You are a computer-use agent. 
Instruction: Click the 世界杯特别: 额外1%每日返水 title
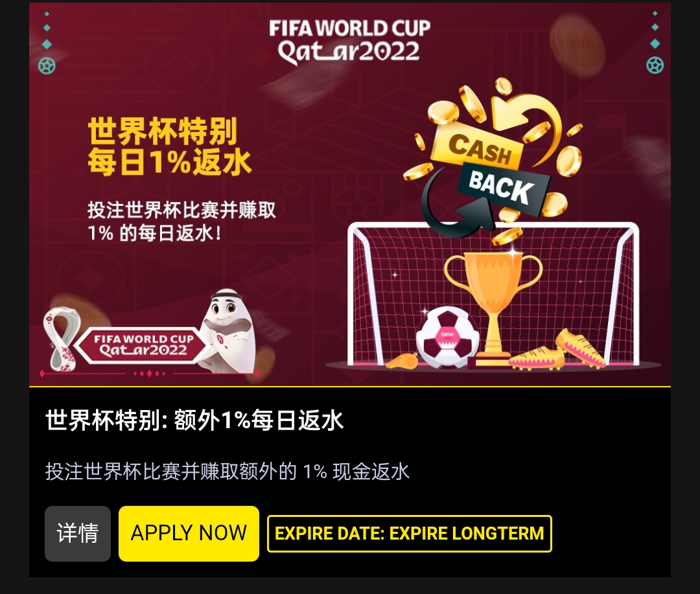(194, 420)
